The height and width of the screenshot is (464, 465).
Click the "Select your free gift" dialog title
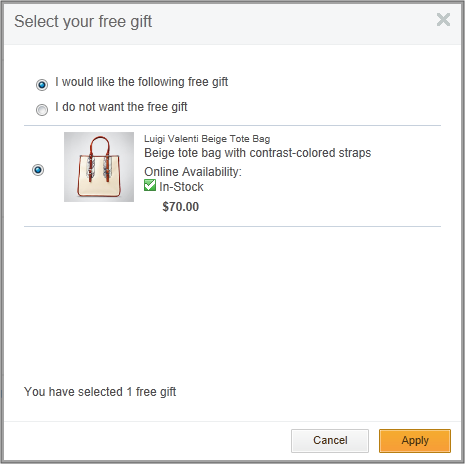[83, 22]
